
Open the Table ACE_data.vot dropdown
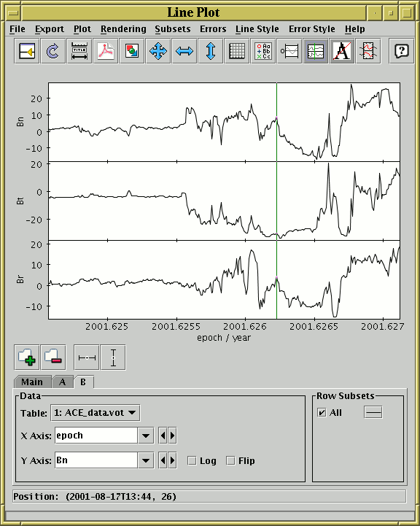(x=96, y=413)
